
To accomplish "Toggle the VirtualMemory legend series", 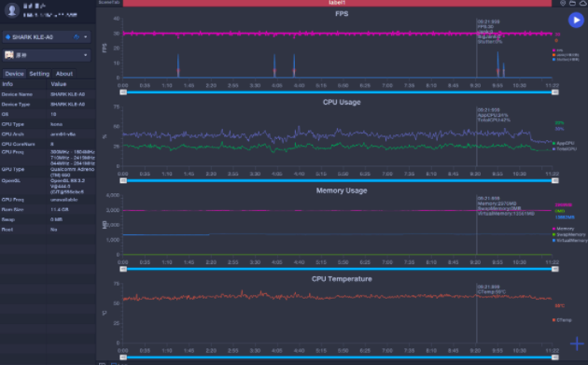I will [x=570, y=241].
